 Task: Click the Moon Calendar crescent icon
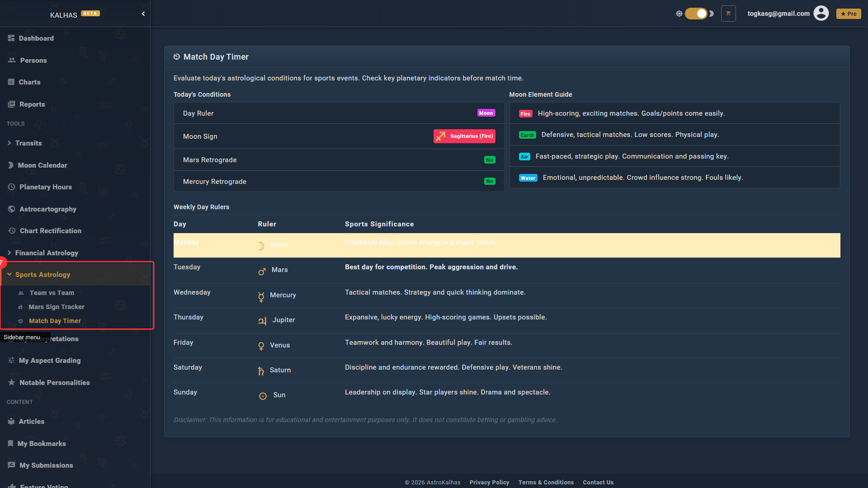pos(11,165)
